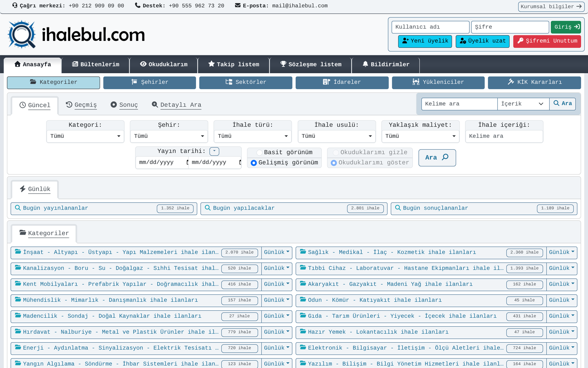Viewport: 588px width, 368px height.
Task: Open İnşaat - Altyapı - Üstyapı category
Action: [136, 253]
